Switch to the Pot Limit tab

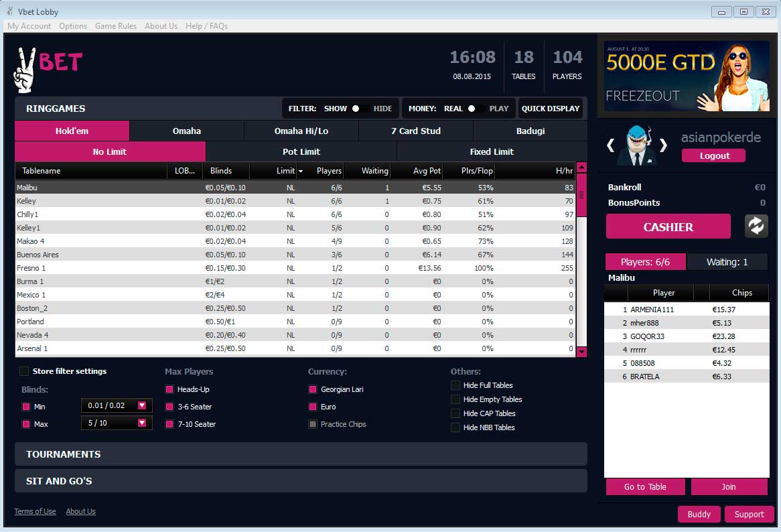point(301,152)
